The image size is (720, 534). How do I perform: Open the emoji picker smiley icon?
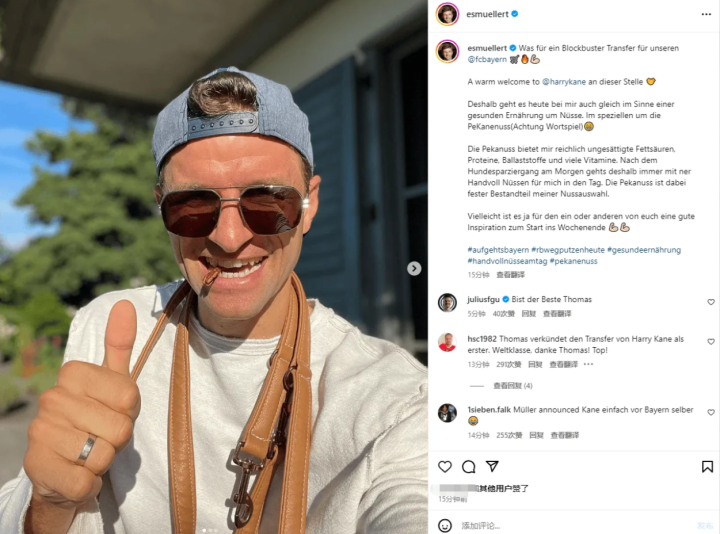(444, 525)
